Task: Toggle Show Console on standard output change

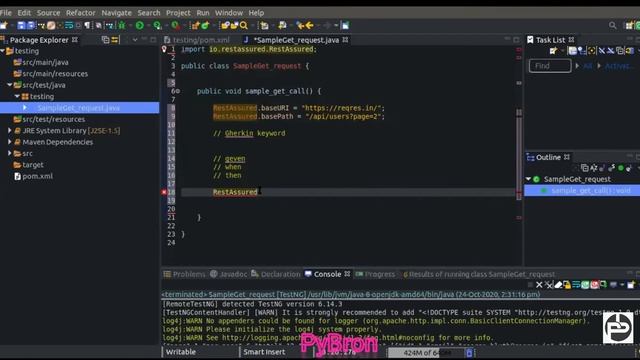Action: [585, 285]
